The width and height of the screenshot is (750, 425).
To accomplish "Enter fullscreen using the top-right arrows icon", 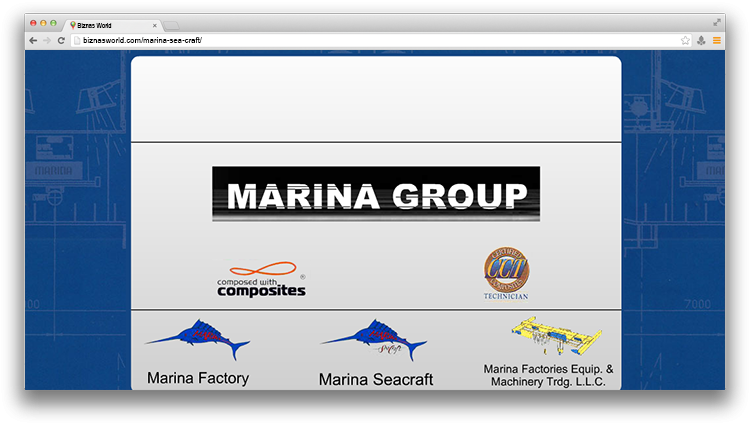I will pos(717,22).
